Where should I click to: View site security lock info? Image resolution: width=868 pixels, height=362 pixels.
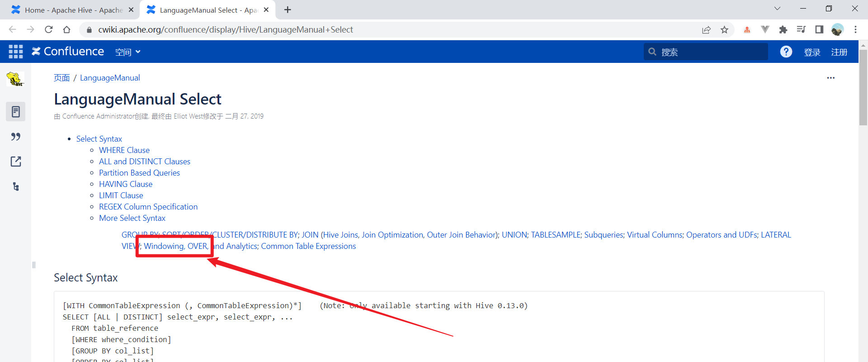pos(89,30)
